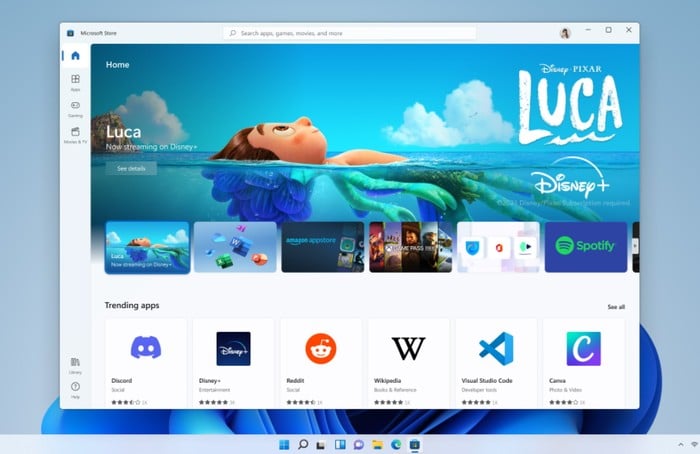Click the See details button
700x454 pixels.
(131, 168)
